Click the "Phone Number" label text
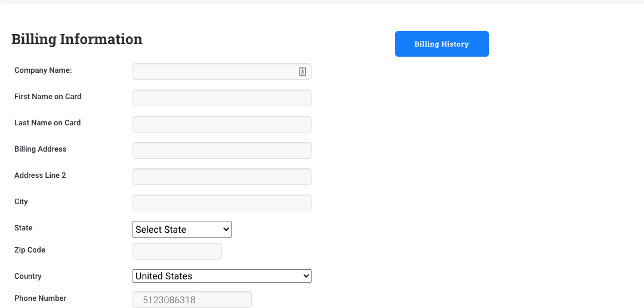 [41, 298]
